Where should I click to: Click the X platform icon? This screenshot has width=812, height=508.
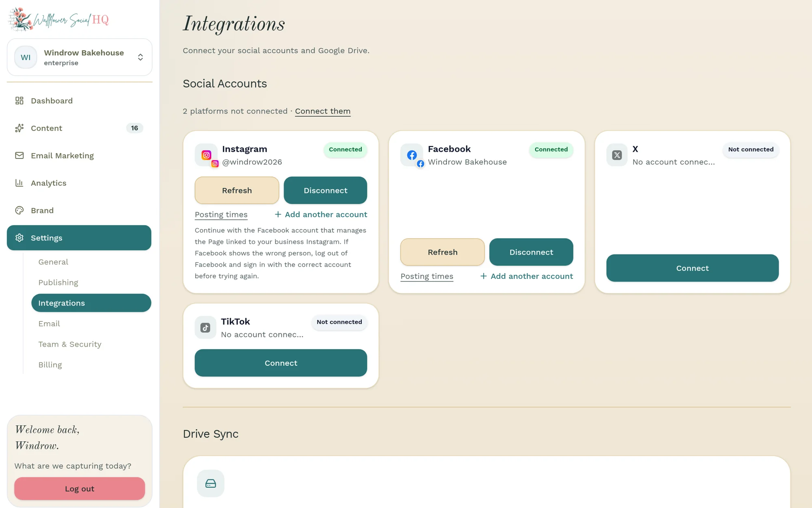coord(617,155)
